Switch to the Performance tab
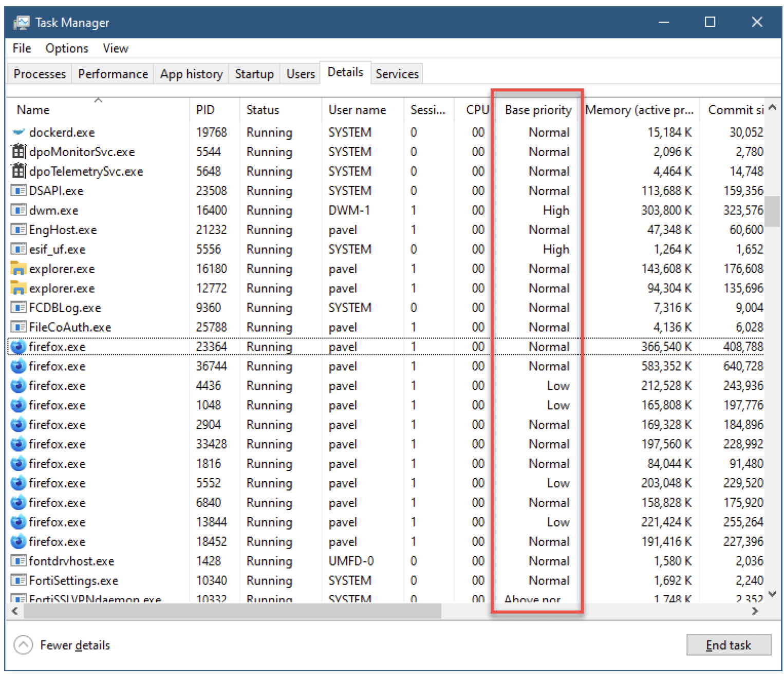This screenshot has width=784, height=680. [x=113, y=74]
